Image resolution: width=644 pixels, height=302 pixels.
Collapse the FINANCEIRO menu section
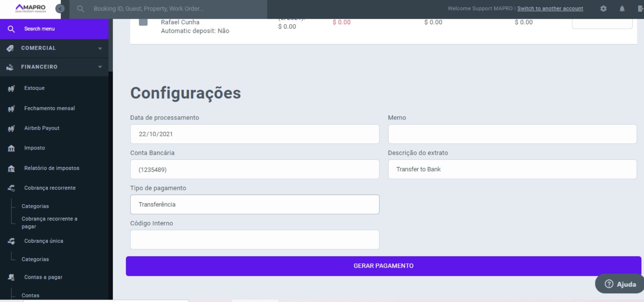54,67
